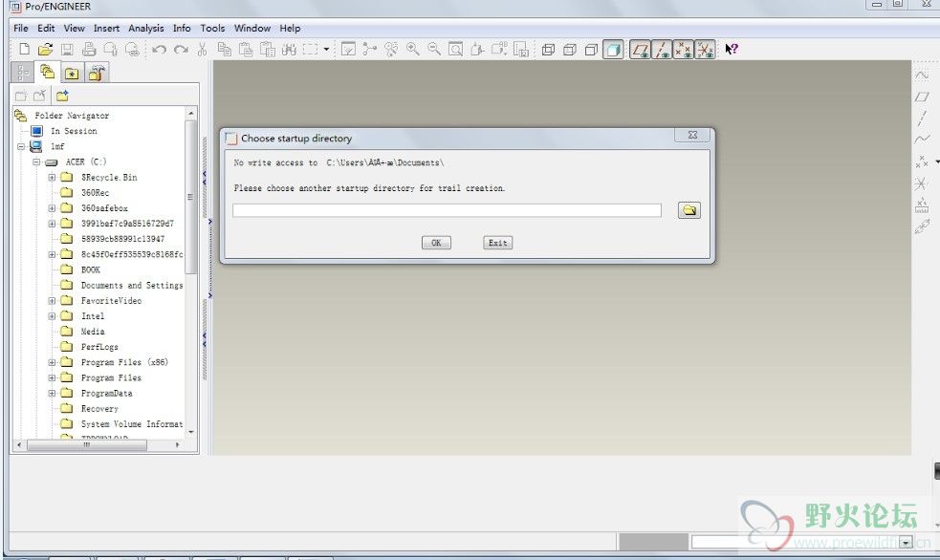Image resolution: width=940 pixels, height=560 pixels.
Task: Switch display to Hidden Line style
Action: click(x=570, y=50)
